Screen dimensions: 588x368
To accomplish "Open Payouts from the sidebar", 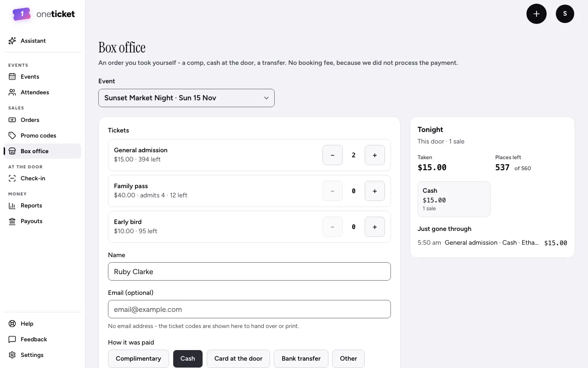I will coord(42,221).
